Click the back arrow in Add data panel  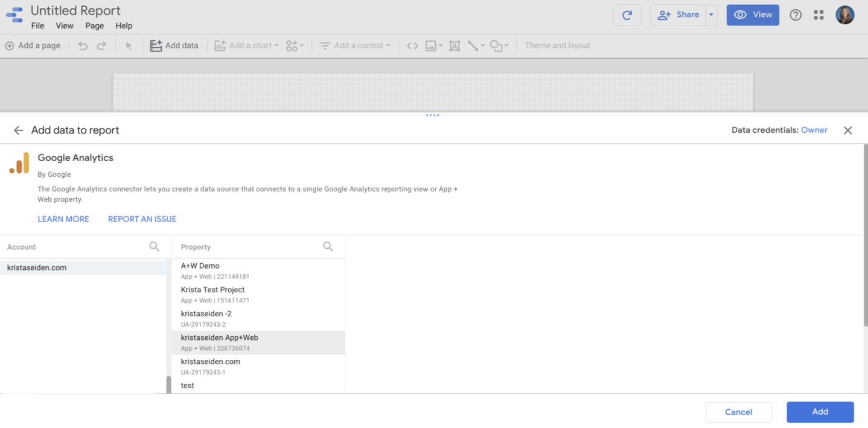18,130
